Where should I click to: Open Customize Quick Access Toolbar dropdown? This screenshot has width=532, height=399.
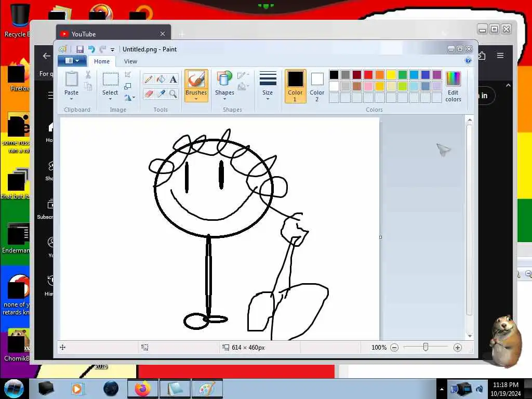tap(112, 49)
